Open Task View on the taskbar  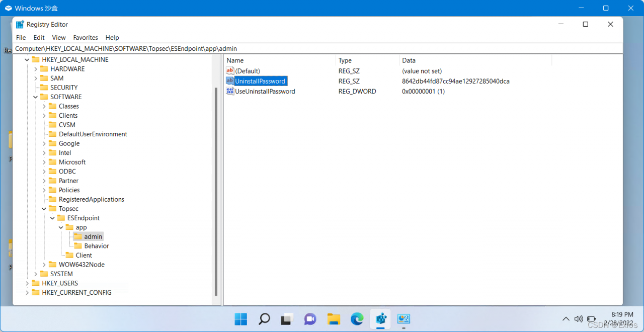[x=287, y=318]
